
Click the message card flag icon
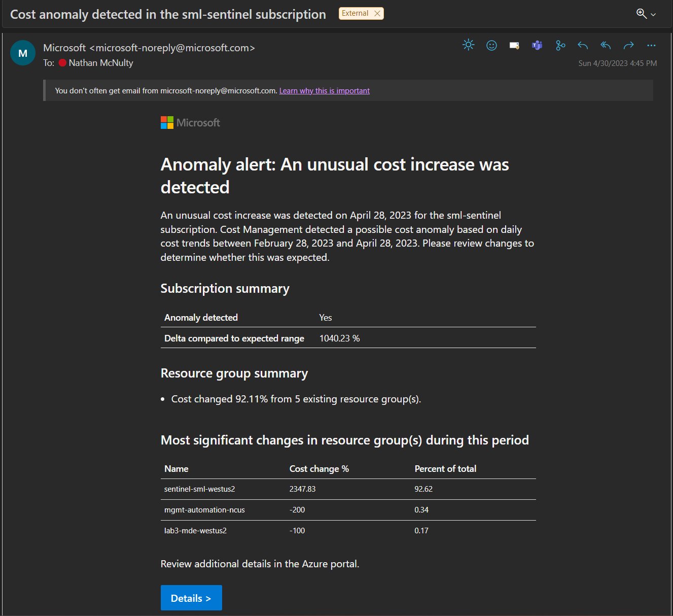tap(514, 46)
